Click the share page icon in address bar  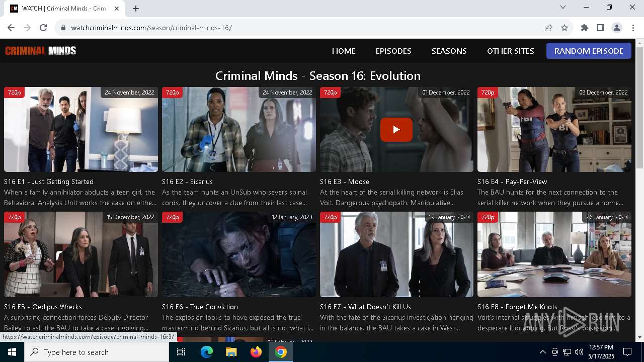point(548,28)
